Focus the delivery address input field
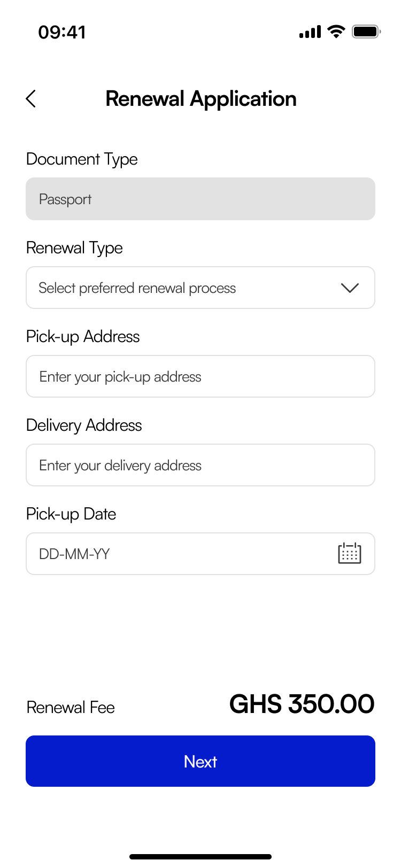This screenshot has height=868, width=401. (x=200, y=466)
